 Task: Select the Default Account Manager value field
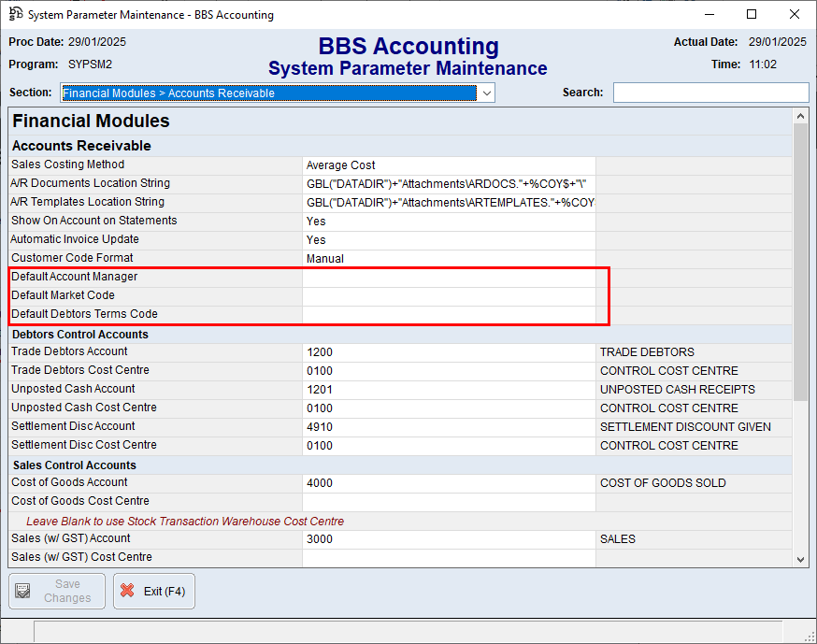(449, 278)
